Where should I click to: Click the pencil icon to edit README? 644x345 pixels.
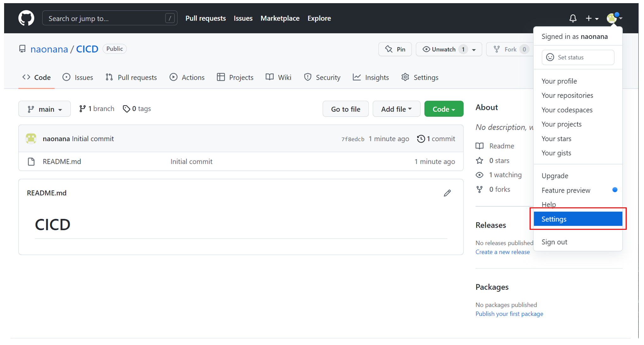click(x=447, y=193)
